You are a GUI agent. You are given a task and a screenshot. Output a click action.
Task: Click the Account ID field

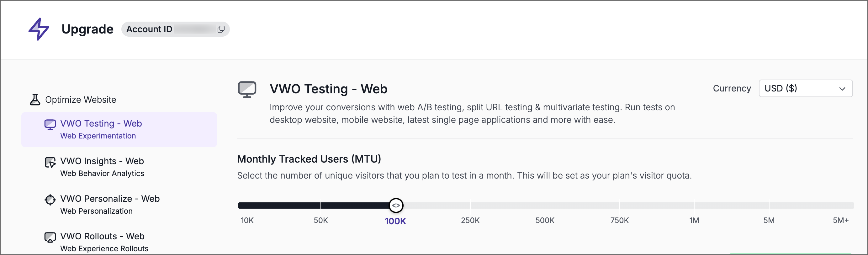(x=175, y=29)
